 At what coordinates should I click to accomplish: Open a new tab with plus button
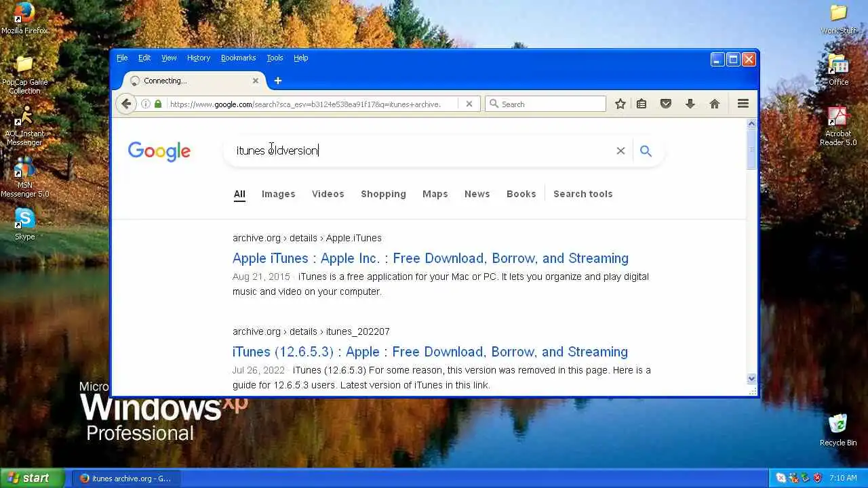277,81
